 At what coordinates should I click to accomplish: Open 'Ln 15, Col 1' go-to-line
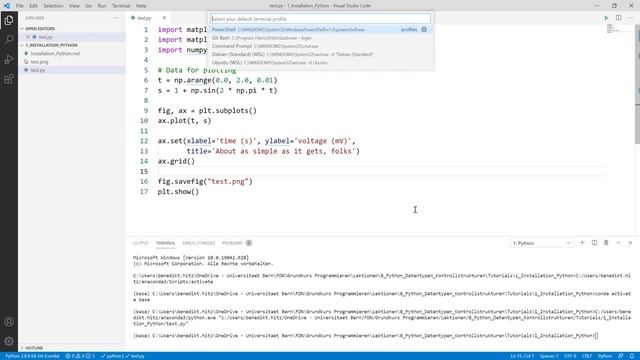522,356
